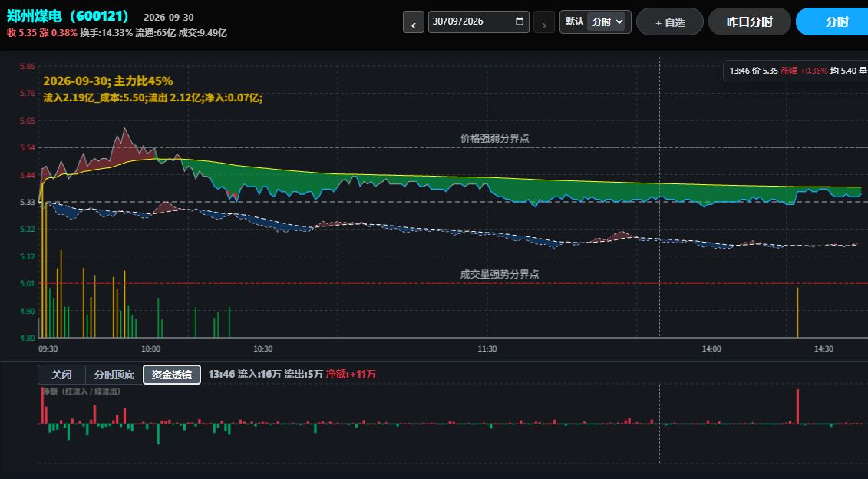The width and height of the screenshot is (868, 479).
Task: Click the 09:30 time axis label
Action: [48, 349]
